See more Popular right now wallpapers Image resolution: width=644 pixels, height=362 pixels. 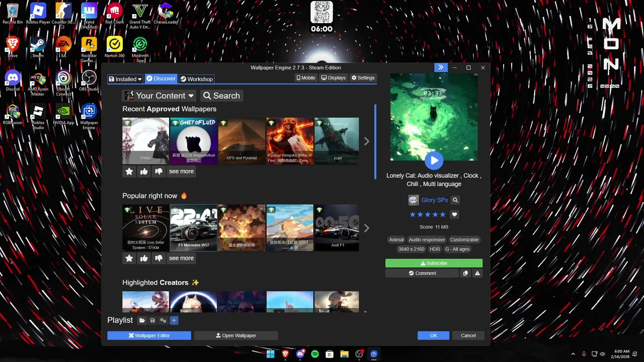pyautogui.click(x=181, y=258)
